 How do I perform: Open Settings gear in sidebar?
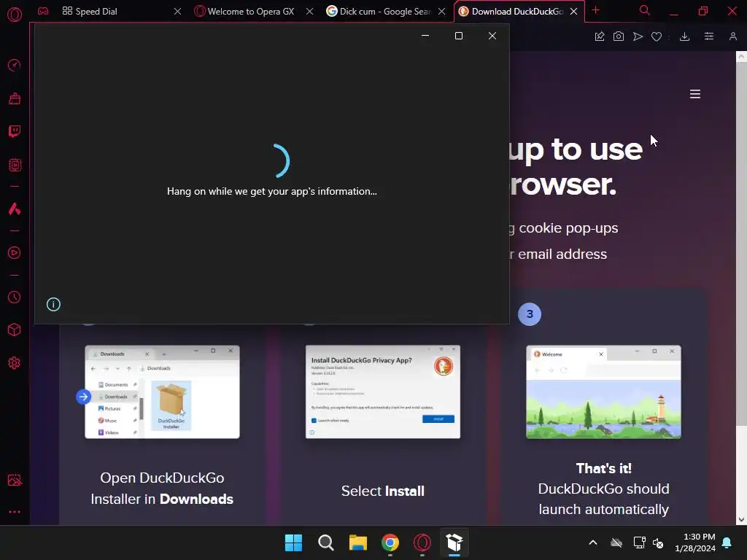[x=15, y=363]
